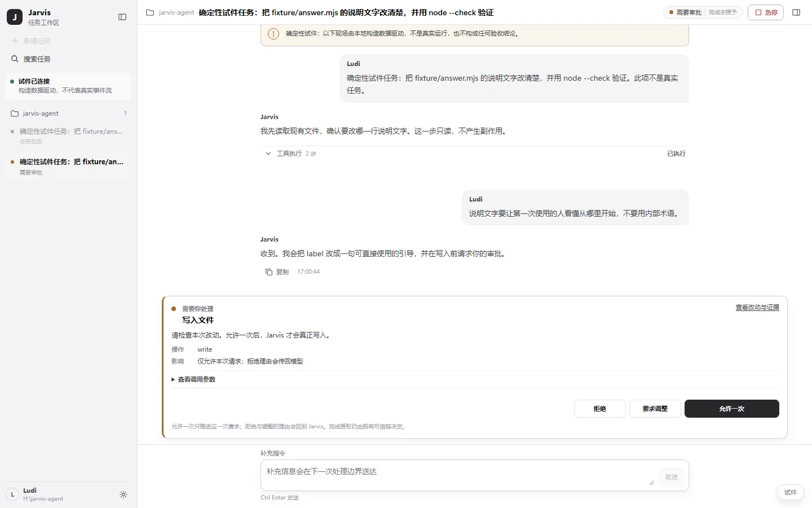Click the 发送 send button
Screen dimensions: 812x508
pos(671,477)
